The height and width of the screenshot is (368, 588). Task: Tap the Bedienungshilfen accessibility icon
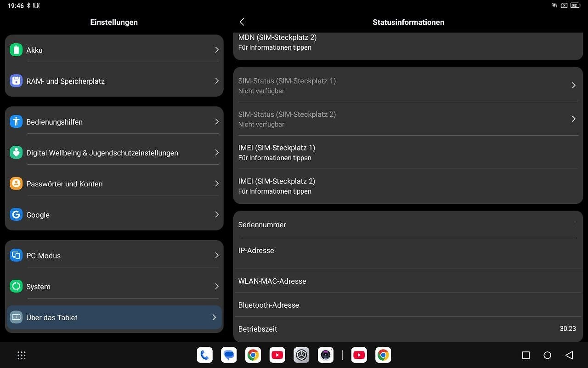[x=16, y=122]
